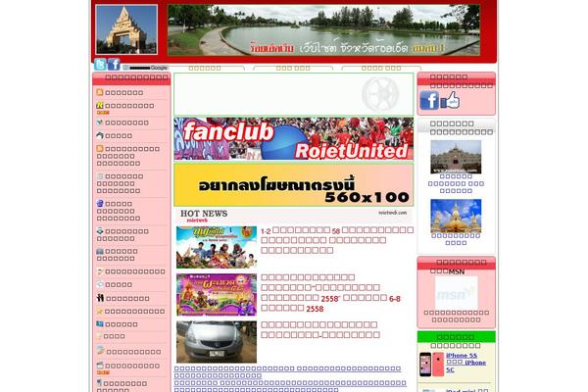Click the HOT NEWS heading

coord(204,214)
